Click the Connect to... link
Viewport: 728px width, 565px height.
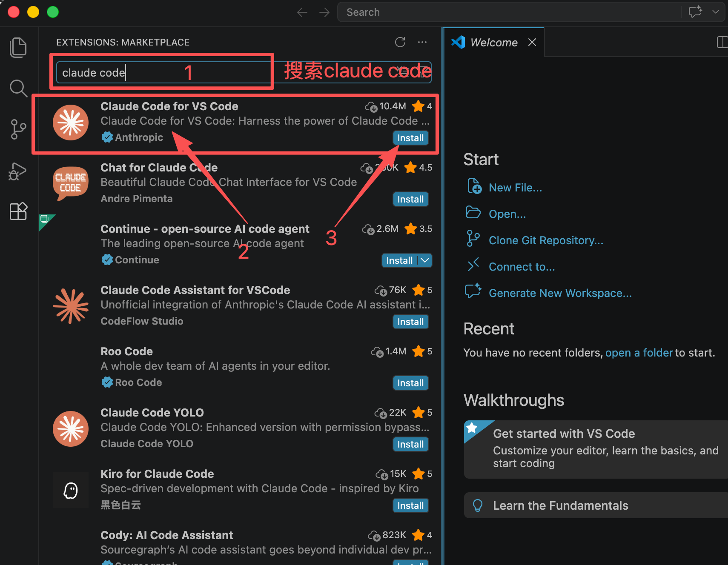tap(522, 267)
